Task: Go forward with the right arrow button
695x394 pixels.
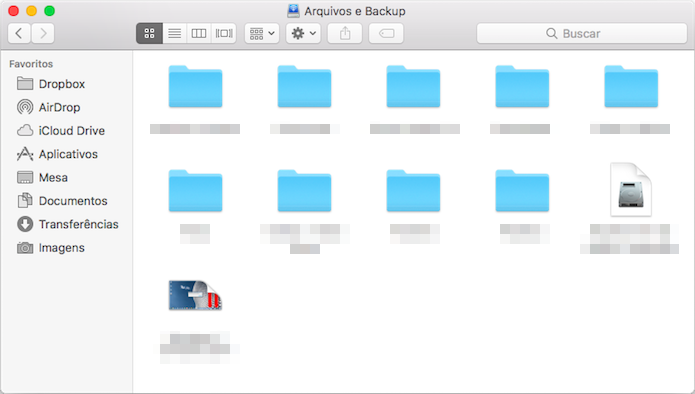Action: coord(43,33)
